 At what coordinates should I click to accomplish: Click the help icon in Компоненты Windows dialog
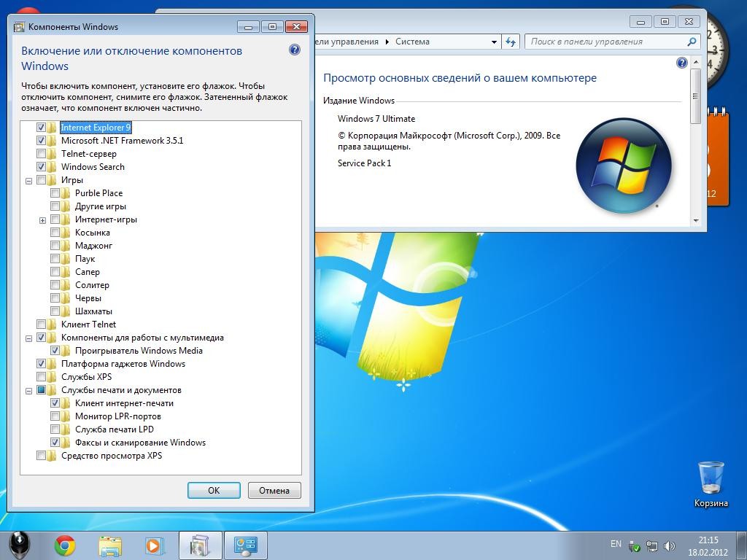pos(295,50)
